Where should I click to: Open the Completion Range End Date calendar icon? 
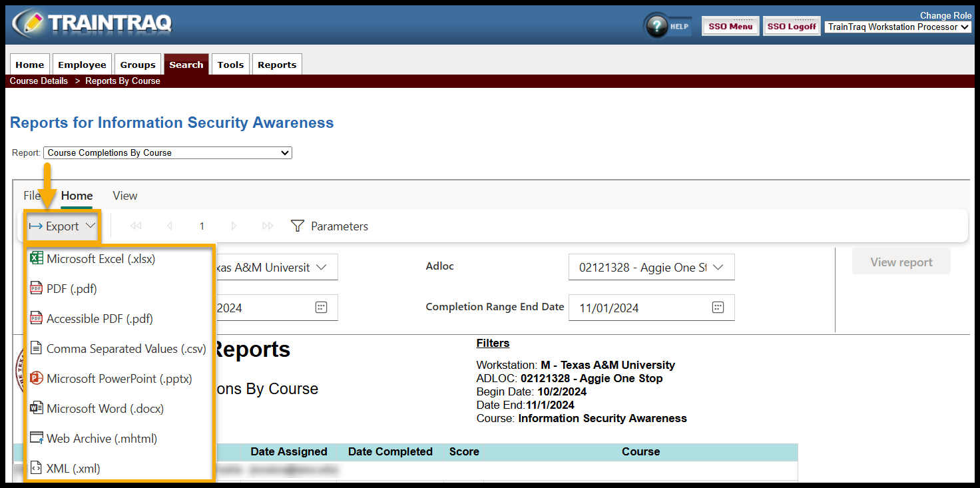click(x=718, y=308)
